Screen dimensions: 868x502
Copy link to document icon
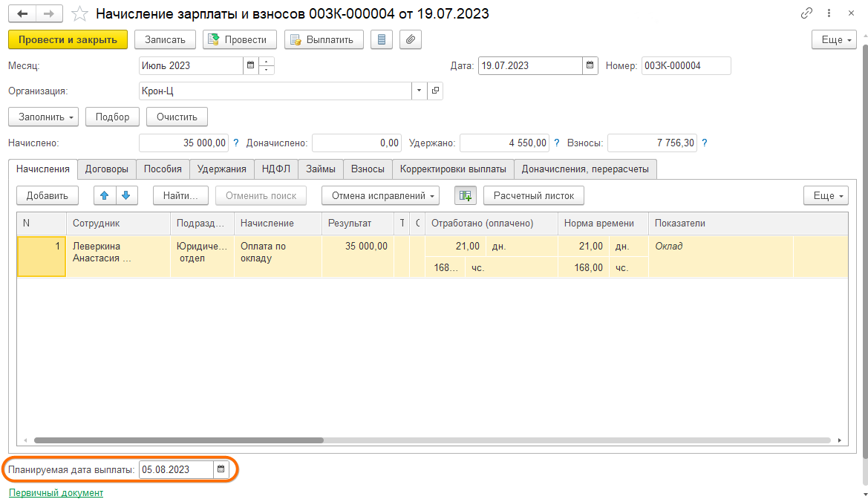click(807, 13)
